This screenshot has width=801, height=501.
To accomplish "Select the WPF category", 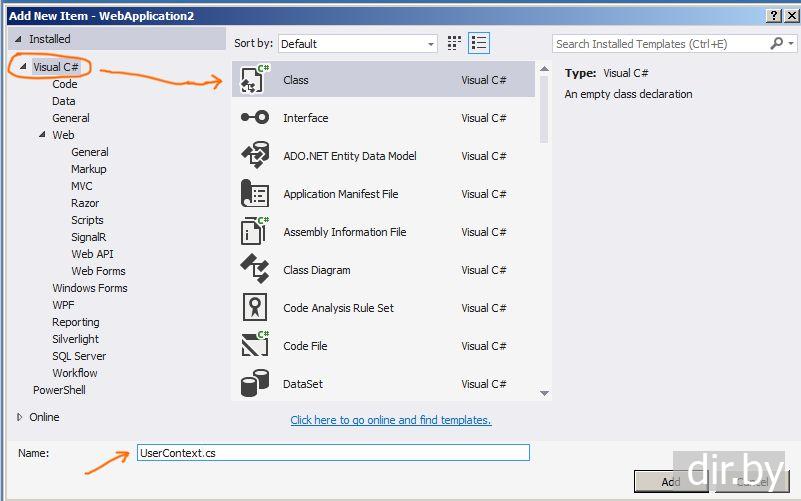I will coord(63,305).
